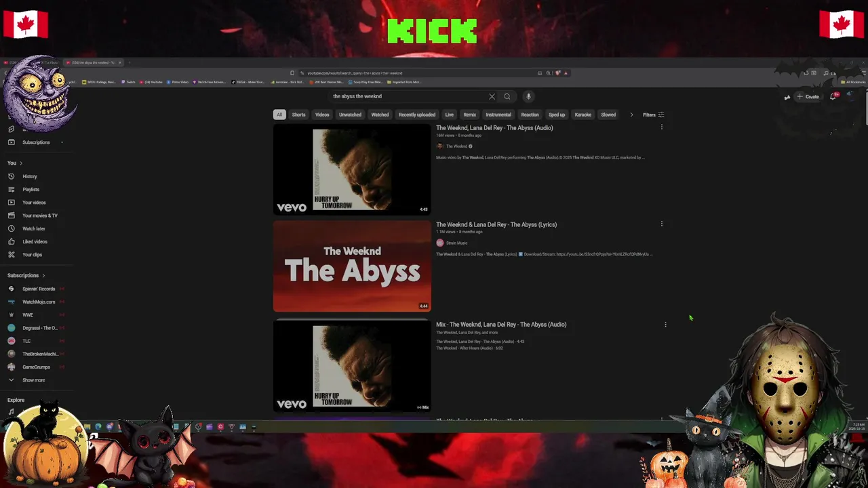Open more options for The Abyss (Audio) result
This screenshot has height=488, width=868.
[662, 127]
